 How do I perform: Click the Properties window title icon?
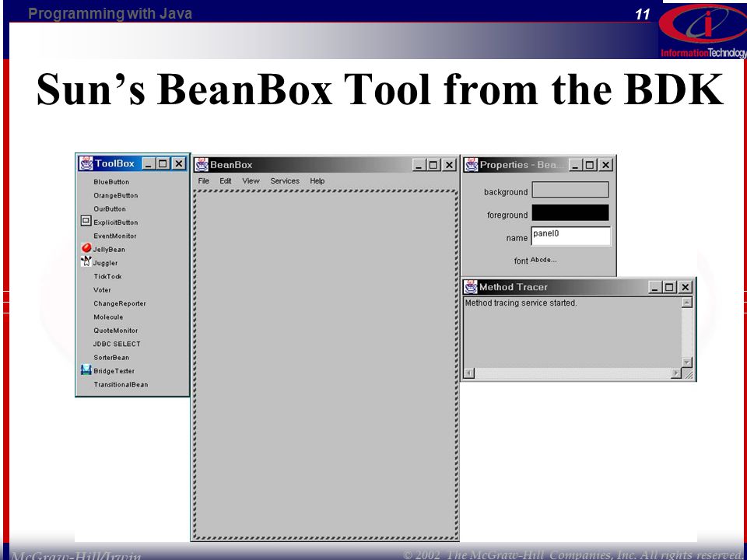pyautogui.click(x=472, y=165)
